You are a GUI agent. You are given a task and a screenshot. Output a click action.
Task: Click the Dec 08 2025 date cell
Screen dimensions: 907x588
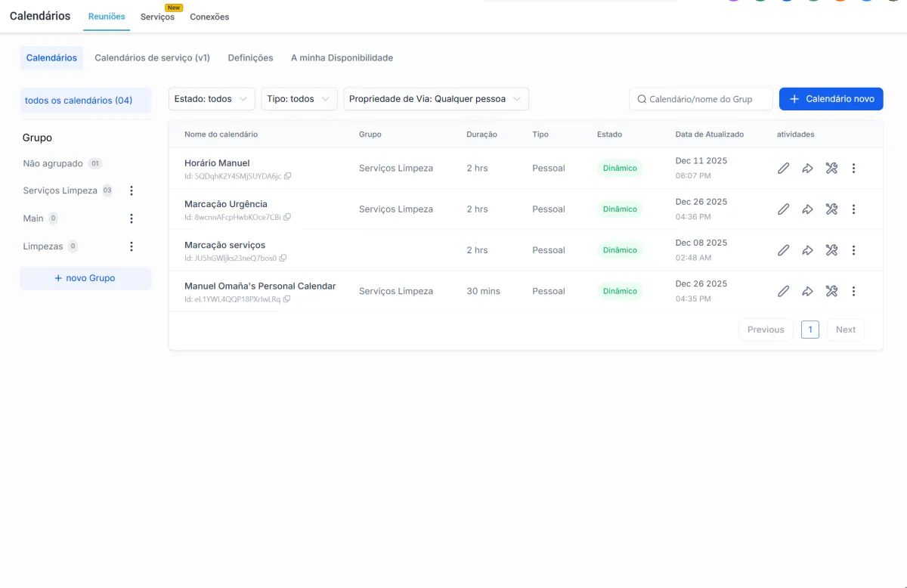(x=701, y=243)
